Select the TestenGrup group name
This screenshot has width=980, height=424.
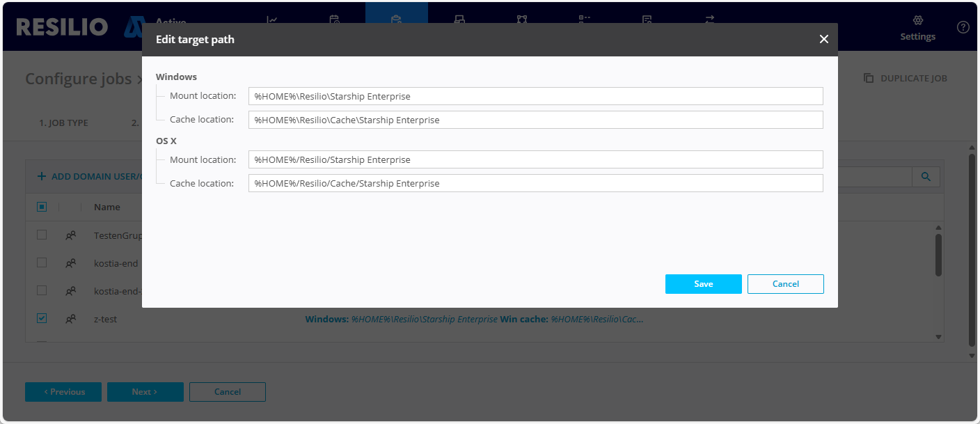click(118, 235)
